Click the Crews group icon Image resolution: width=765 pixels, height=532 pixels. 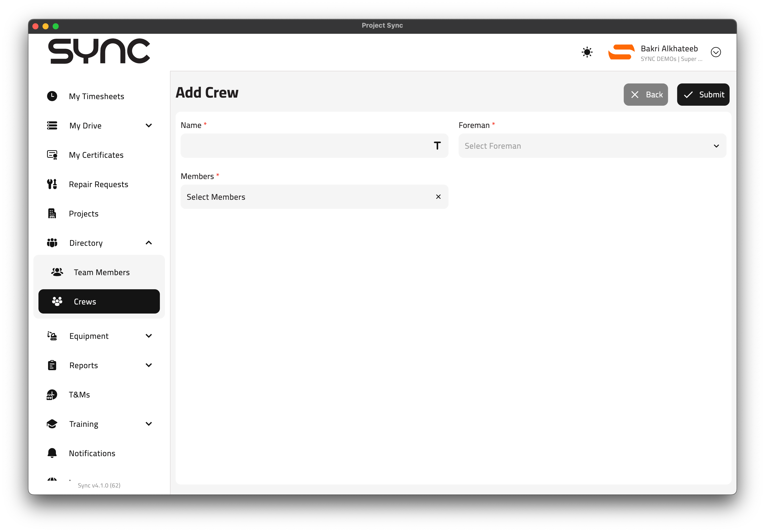coord(57,301)
